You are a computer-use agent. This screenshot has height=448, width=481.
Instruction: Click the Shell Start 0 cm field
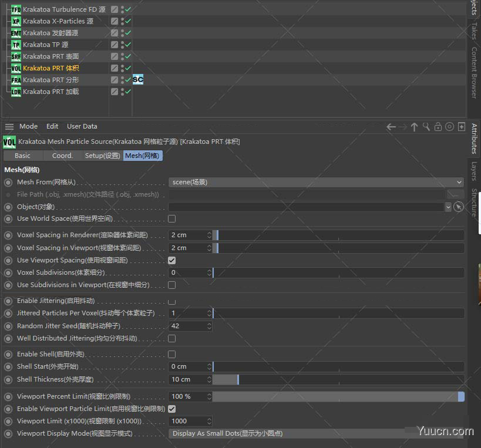188,367
